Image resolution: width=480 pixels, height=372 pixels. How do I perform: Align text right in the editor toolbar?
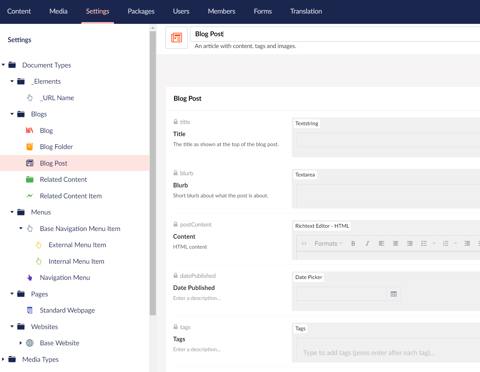pos(410,243)
